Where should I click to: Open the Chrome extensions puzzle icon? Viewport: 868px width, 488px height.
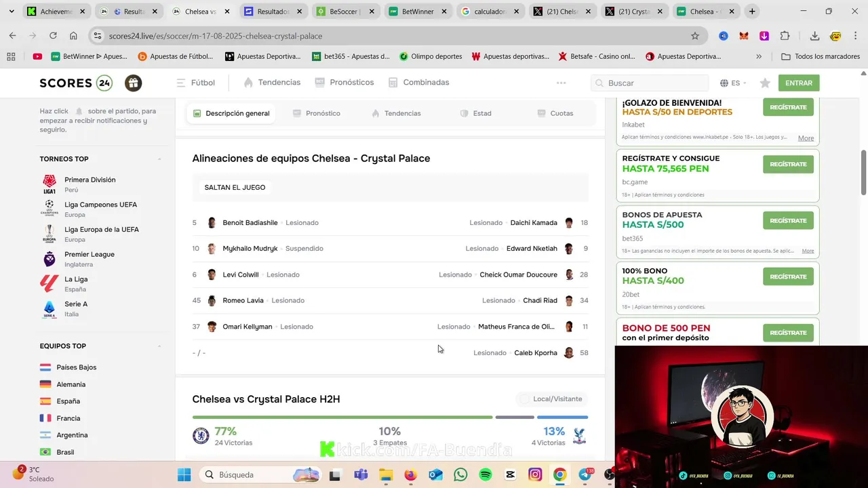point(785,36)
